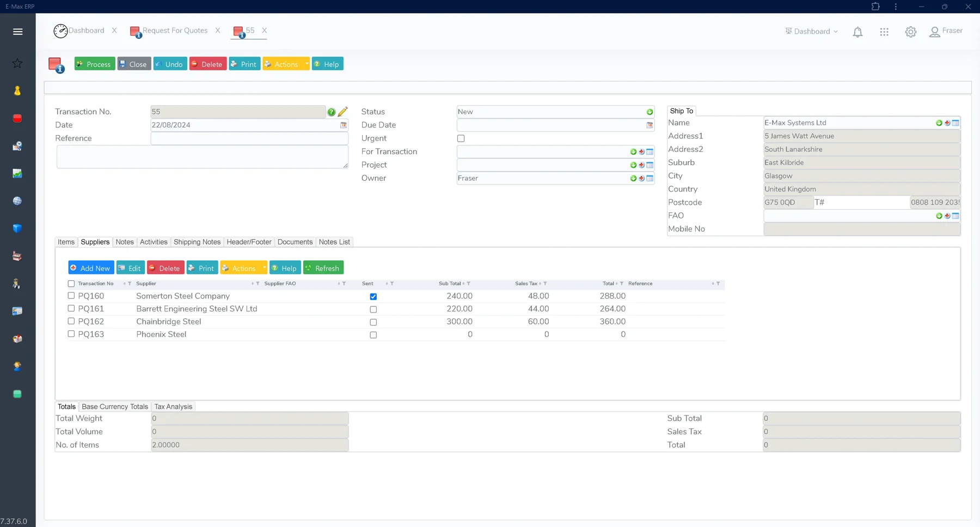The height and width of the screenshot is (527, 980).
Task: Click the Undo button
Action: click(x=170, y=64)
